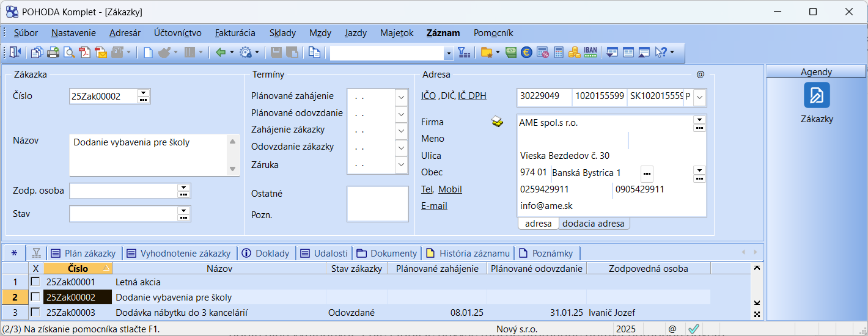This screenshot has width=868, height=336.
Task: Expand the IČ DPH dropdown arrow
Action: pos(699,97)
